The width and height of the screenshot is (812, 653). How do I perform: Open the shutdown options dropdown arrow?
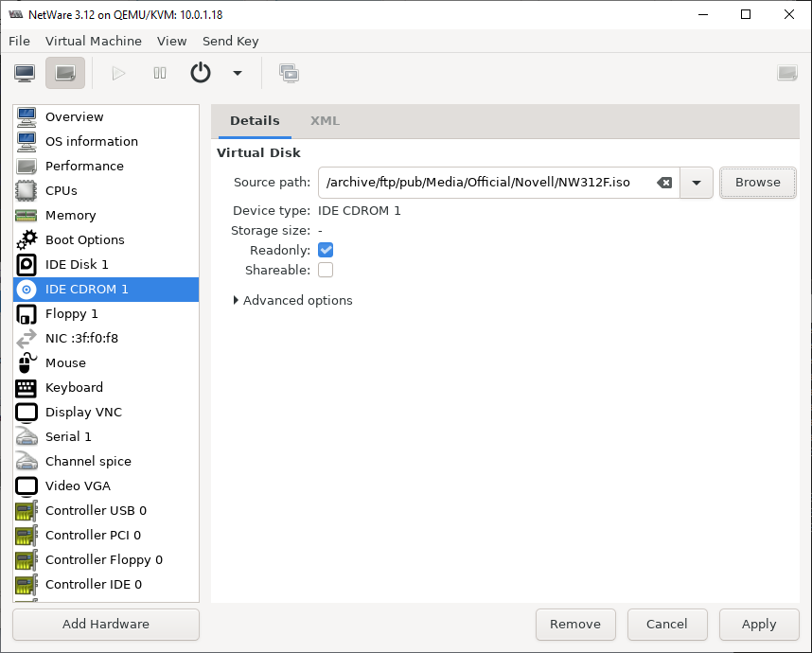pos(238,73)
